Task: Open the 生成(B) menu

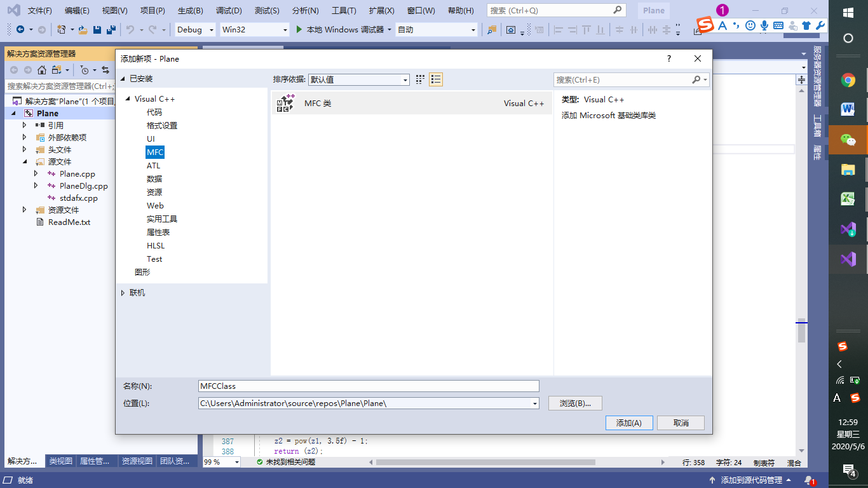Action: pyautogui.click(x=190, y=11)
